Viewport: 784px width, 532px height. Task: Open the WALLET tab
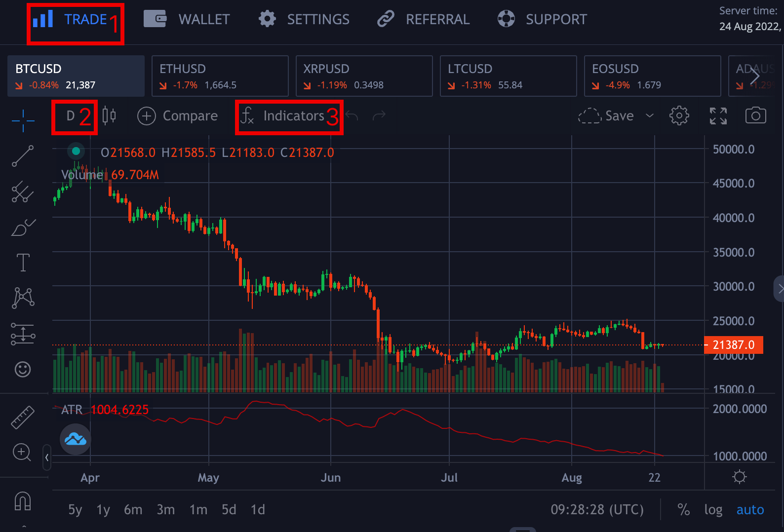coord(188,19)
